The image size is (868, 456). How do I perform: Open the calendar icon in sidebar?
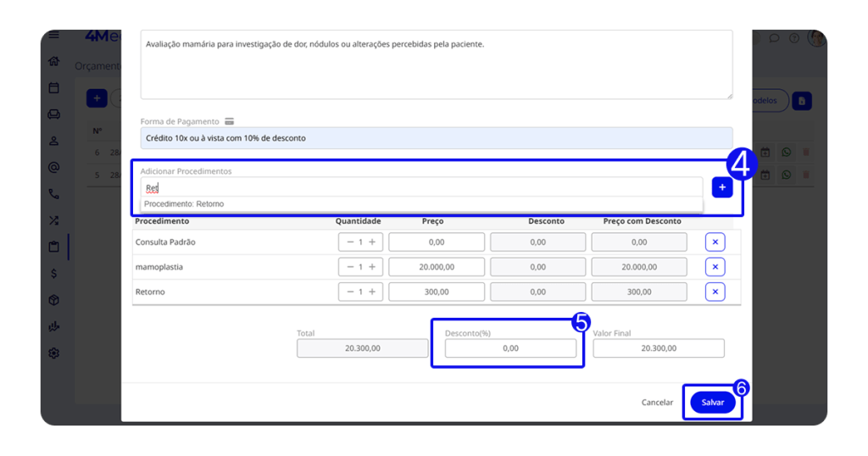tap(54, 87)
